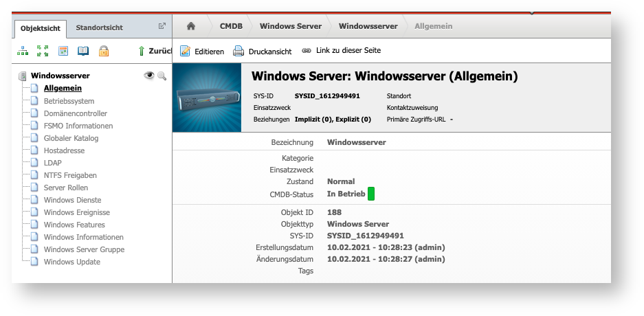Select Windowsserver root node in tree
The height and width of the screenshot is (316, 644).
60,76
